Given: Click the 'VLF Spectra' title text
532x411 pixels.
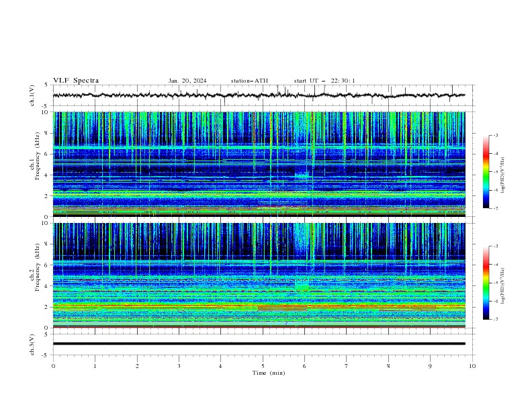Looking at the screenshot, I should coord(76,81).
